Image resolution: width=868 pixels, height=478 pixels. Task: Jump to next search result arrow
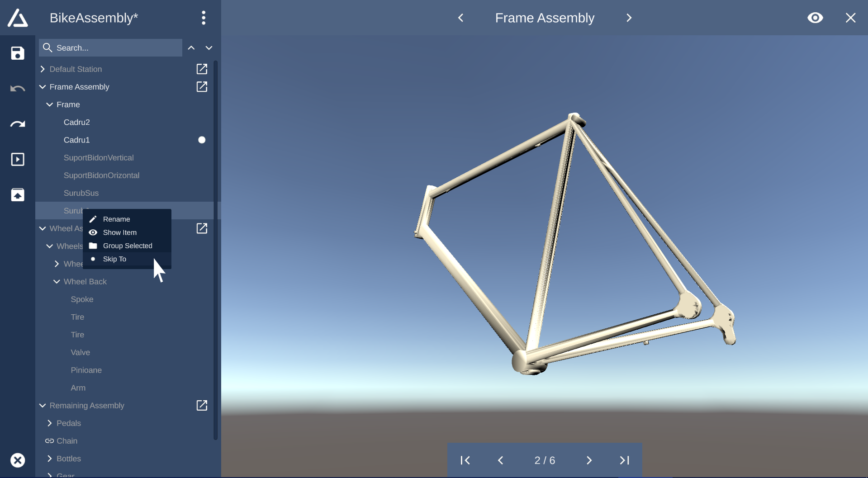[x=209, y=48]
